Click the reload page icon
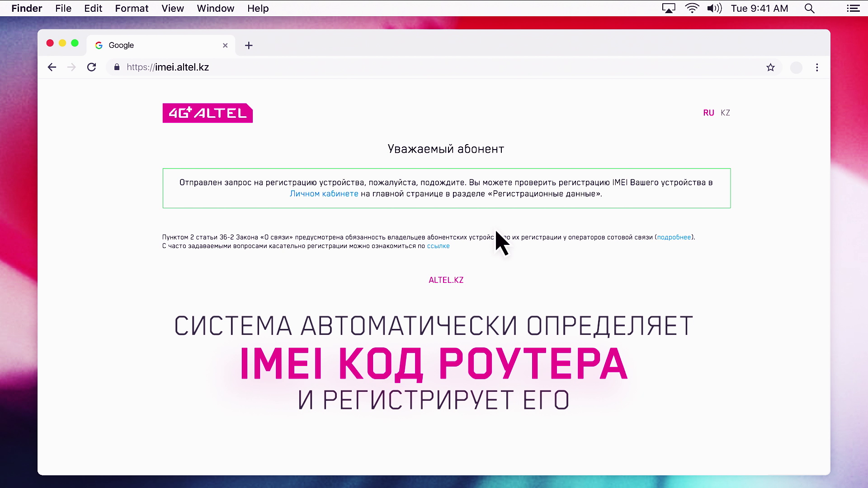 coord(92,67)
